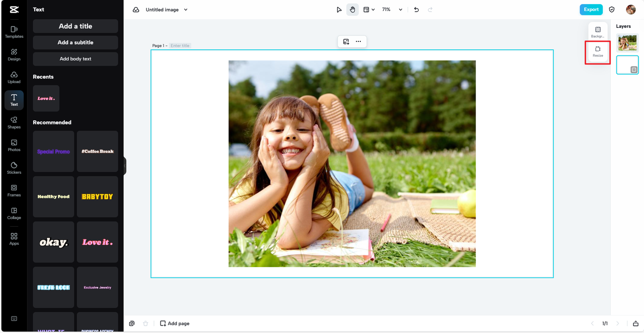This screenshot has height=333, width=644.
Task: Activate the hand pan tool
Action: pos(353,10)
